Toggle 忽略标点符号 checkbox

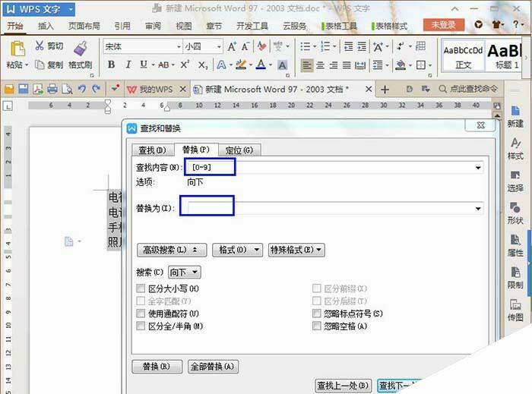pyautogui.click(x=316, y=314)
